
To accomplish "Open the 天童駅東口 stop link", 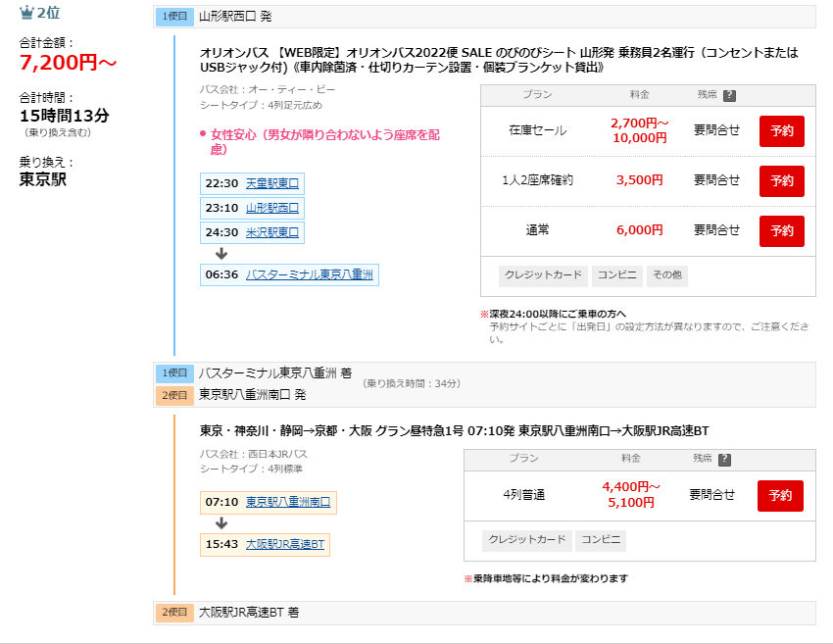I will [271, 183].
